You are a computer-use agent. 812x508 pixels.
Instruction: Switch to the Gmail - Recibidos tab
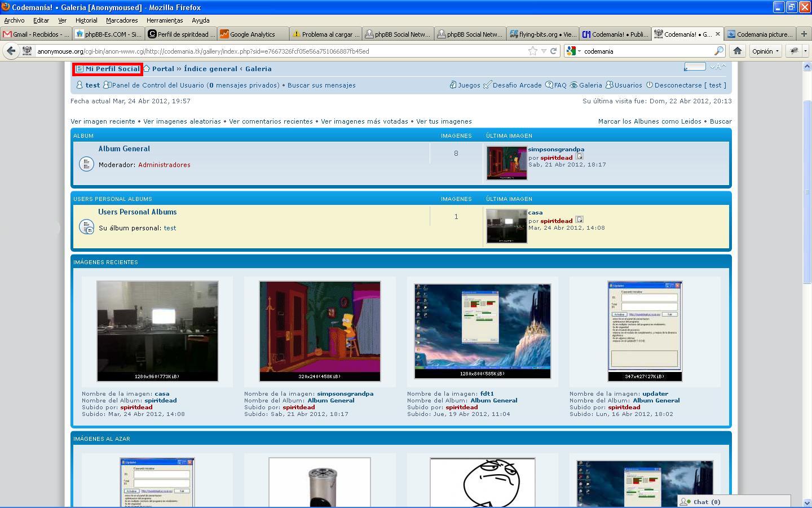pyautogui.click(x=36, y=34)
